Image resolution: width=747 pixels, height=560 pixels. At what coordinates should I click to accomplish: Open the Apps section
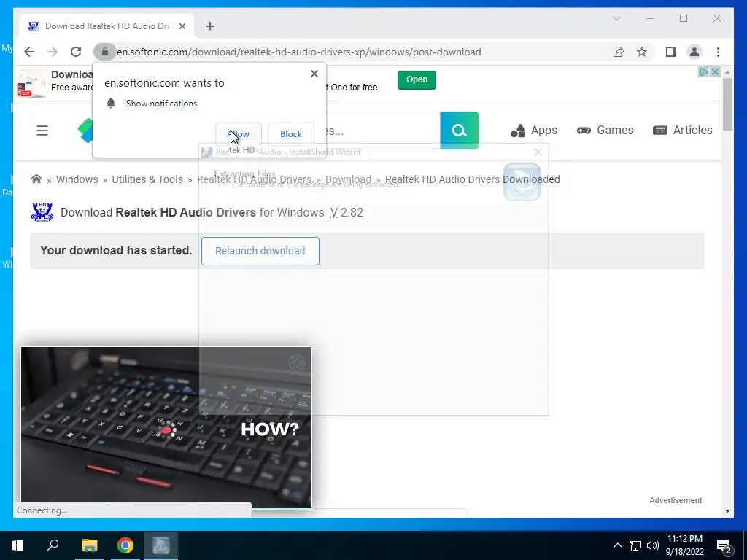(x=533, y=131)
